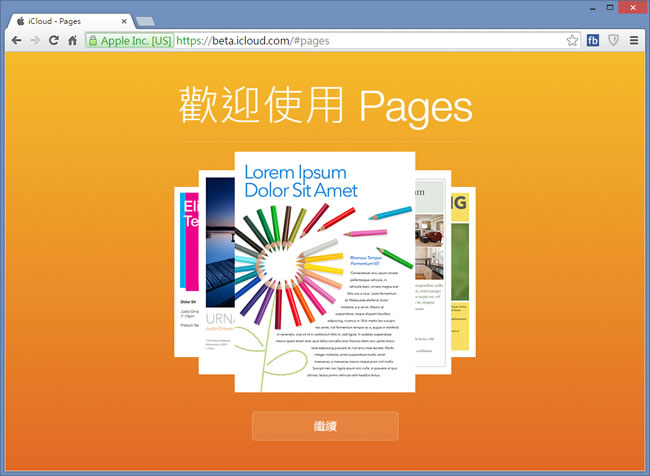
Task: Open a new tab with the blank tab button
Action: [145, 21]
